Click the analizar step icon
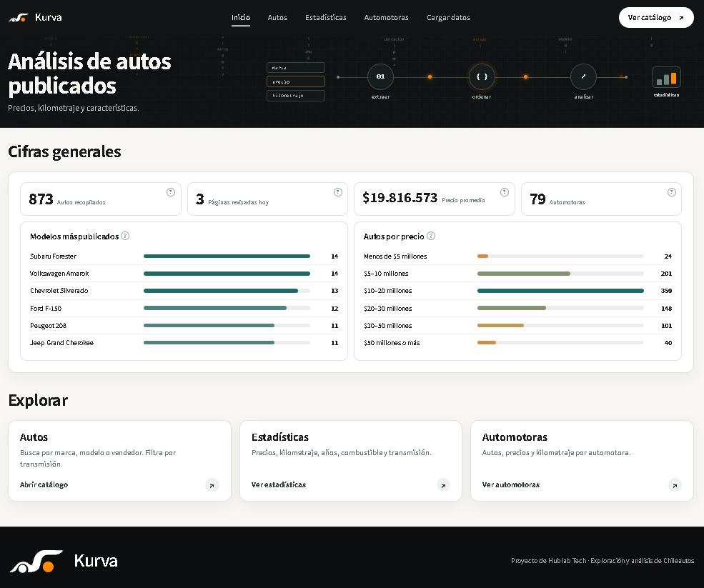The height and width of the screenshot is (588, 704). click(583, 76)
